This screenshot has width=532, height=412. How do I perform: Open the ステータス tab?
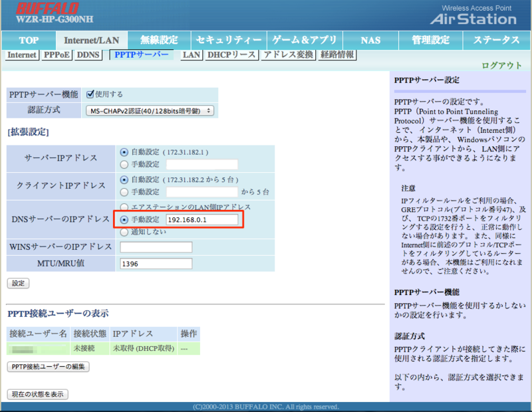point(496,41)
